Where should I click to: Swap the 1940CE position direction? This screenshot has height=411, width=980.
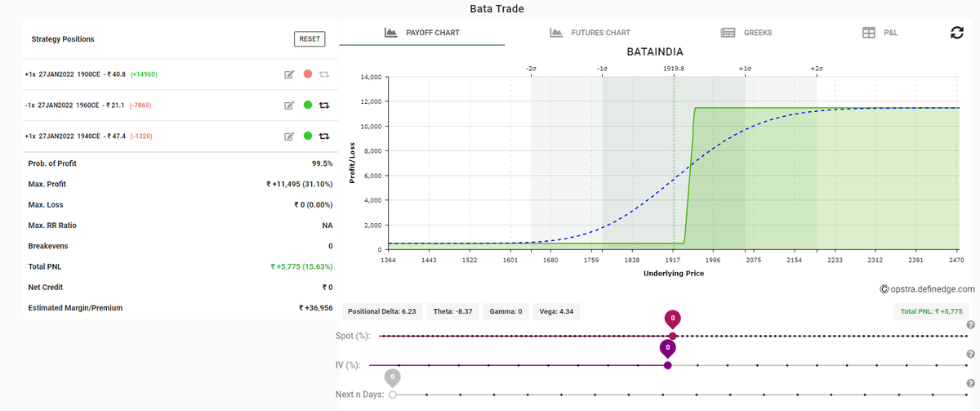click(x=324, y=136)
